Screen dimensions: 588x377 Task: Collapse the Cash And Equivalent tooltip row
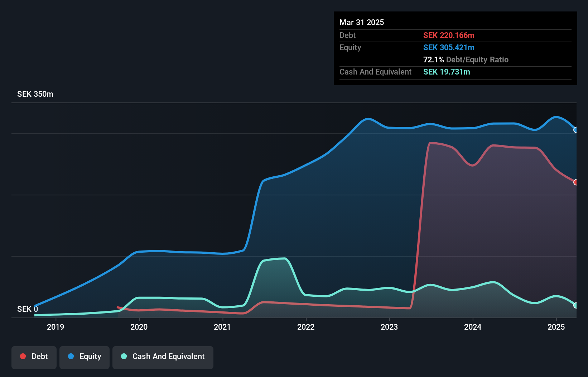[375, 72]
